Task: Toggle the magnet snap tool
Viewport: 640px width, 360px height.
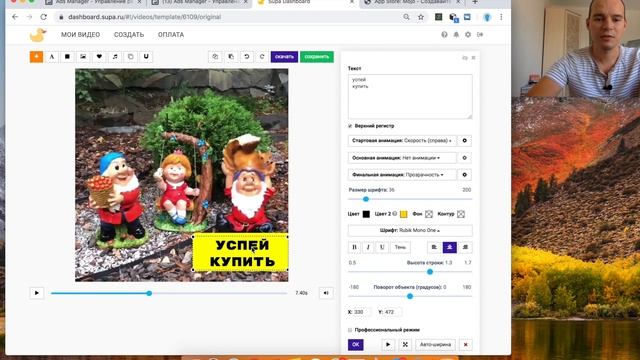Action: [146, 57]
